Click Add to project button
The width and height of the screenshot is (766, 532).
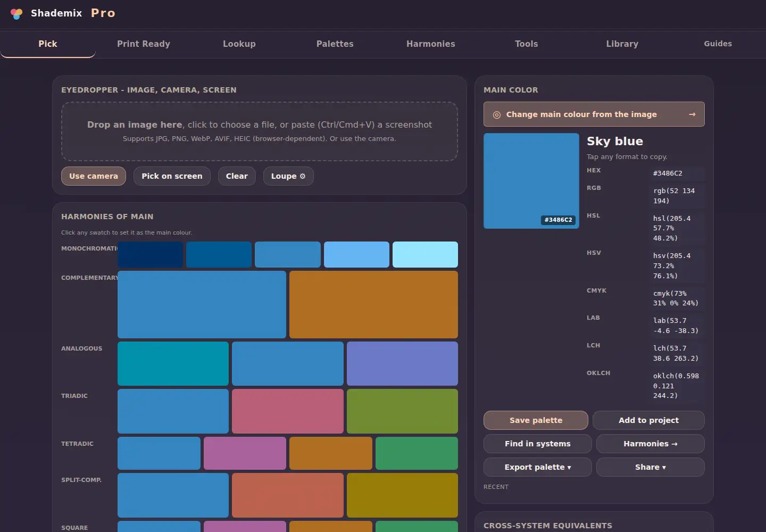648,420
